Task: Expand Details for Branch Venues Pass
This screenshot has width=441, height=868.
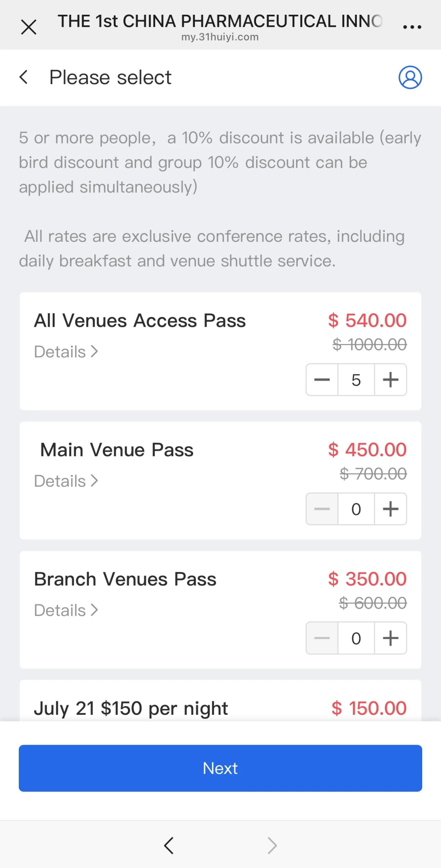Action: 66,610
